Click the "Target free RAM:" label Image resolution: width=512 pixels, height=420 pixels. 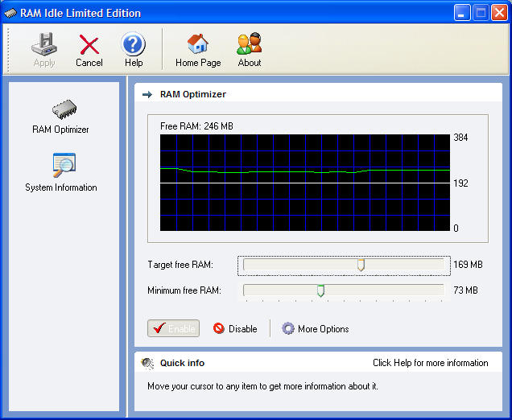point(180,265)
